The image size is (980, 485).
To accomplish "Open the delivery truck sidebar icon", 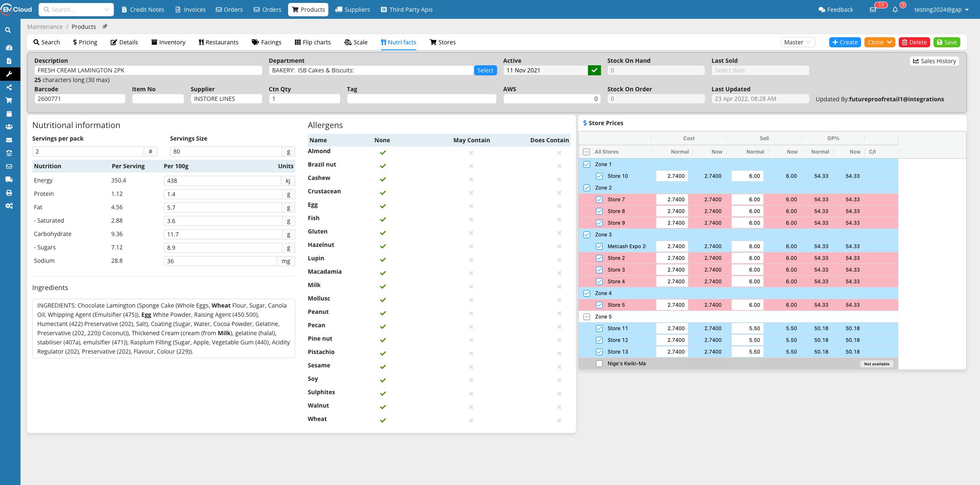I will click(9, 180).
